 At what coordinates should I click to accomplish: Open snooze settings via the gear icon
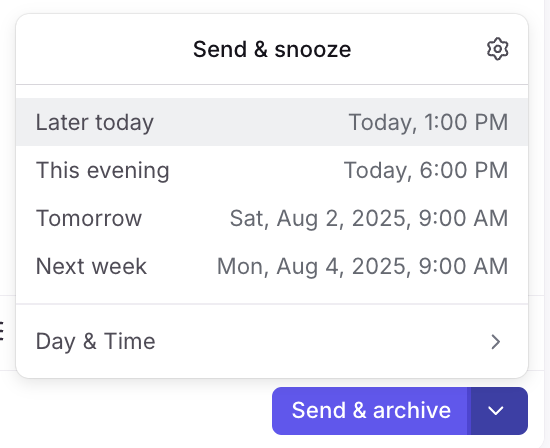point(497,49)
